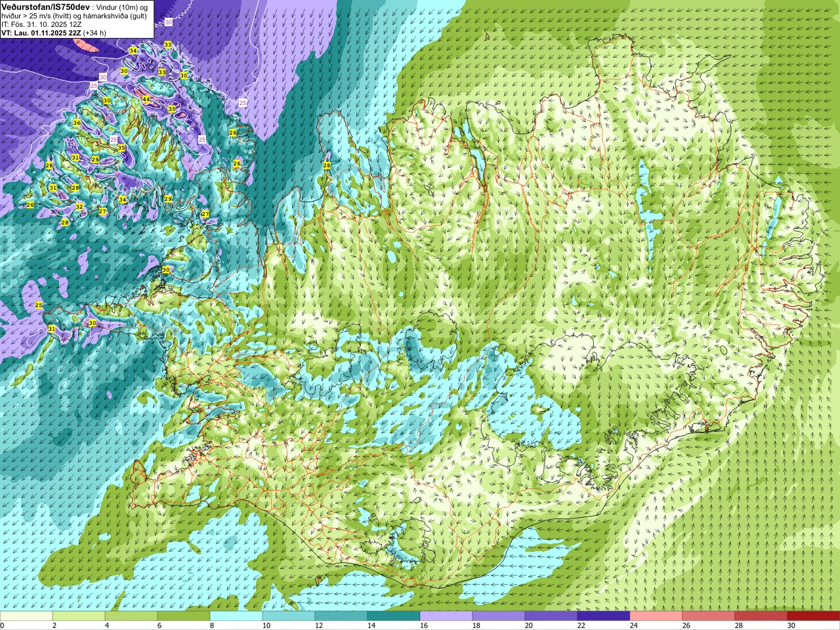Choose the dark red above-30 legend swatch
This screenshot has height=630, width=840.
click(x=814, y=616)
